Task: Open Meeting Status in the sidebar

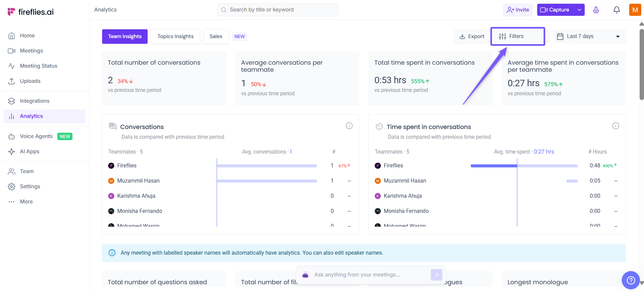Action: pyautogui.click(x=38, y=66)
